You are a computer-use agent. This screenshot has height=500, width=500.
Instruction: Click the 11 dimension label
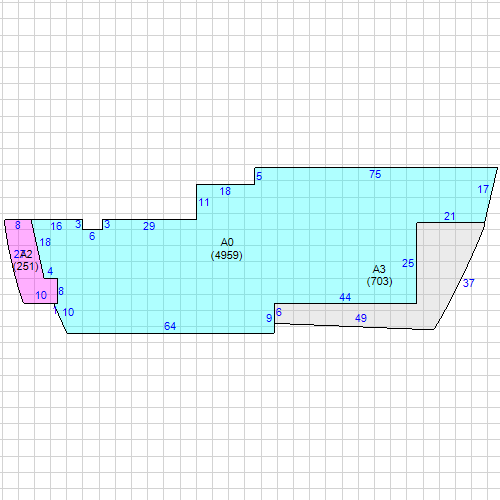tap(204, 202)
